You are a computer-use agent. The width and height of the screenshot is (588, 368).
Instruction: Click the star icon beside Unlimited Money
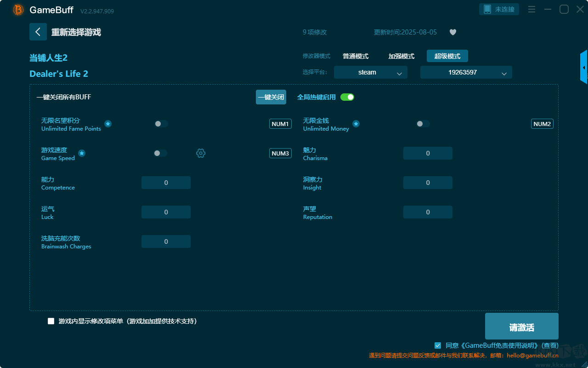356,124
